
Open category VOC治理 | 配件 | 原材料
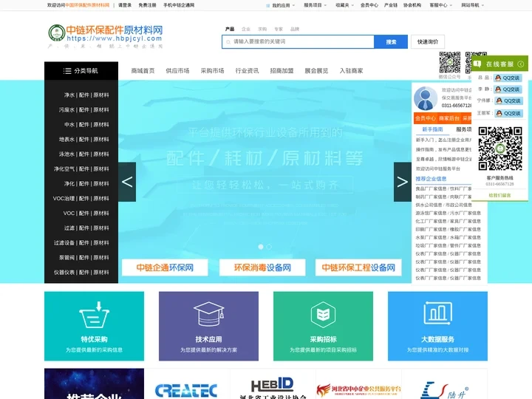click(x=81, y=198)
